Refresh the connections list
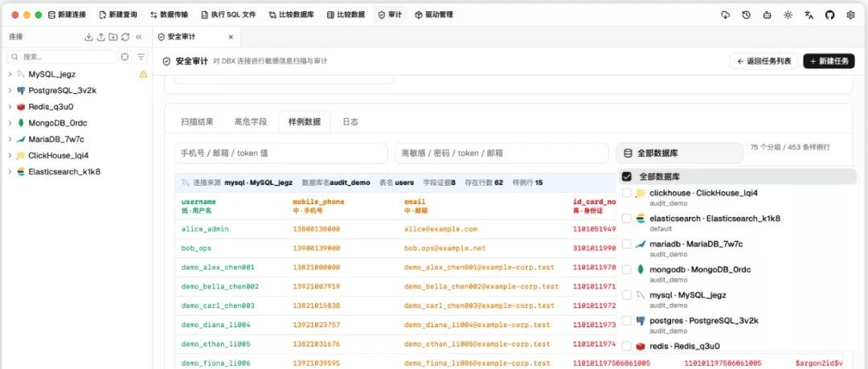 point(125,36)
